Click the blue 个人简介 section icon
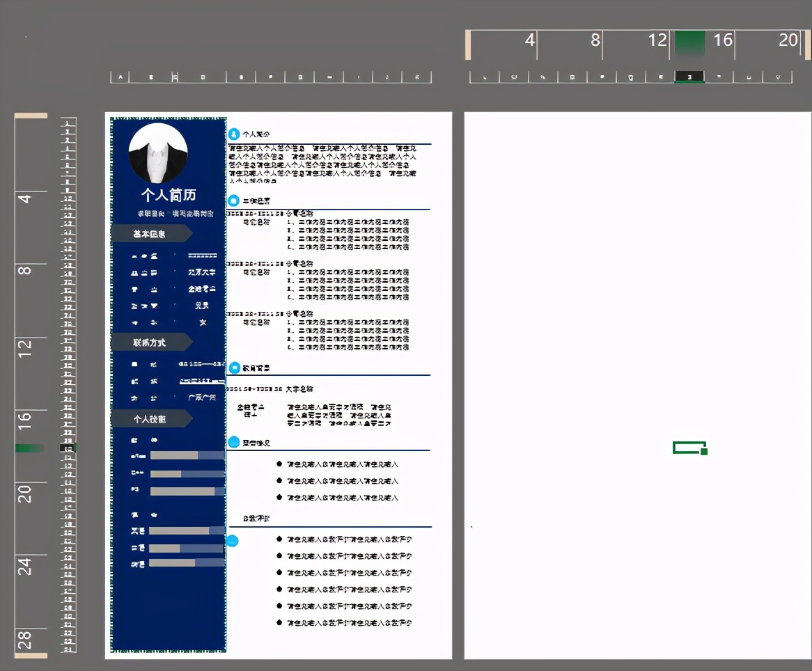812x671 pixels. coord(233,133)
